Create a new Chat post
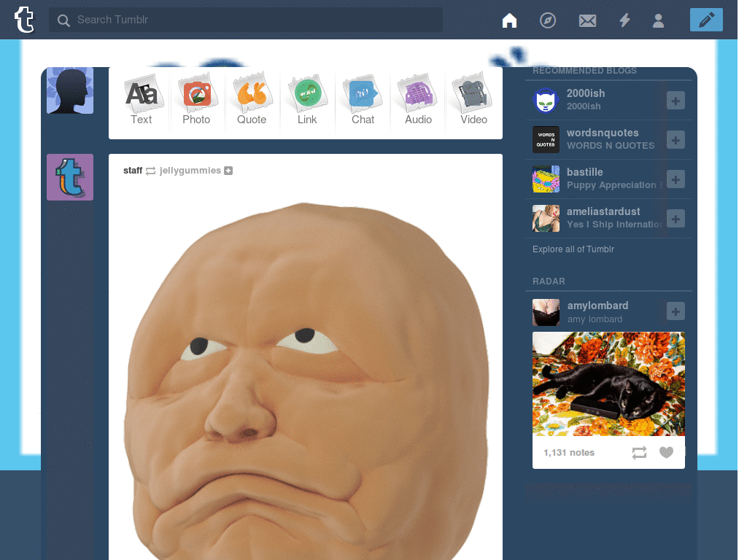 [363, 99]
